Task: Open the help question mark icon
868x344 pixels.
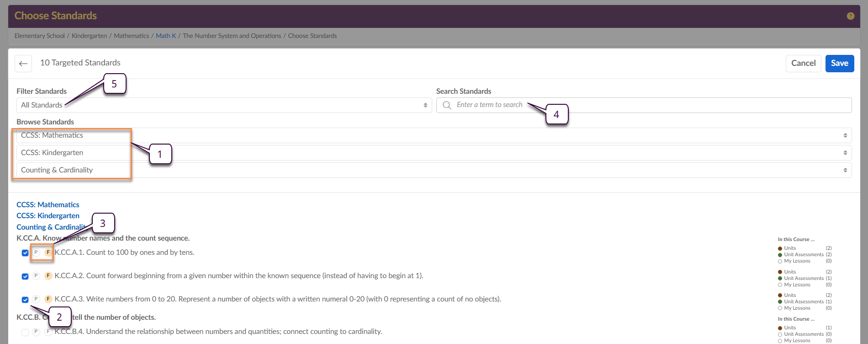Action: click(x=850, y=16)
